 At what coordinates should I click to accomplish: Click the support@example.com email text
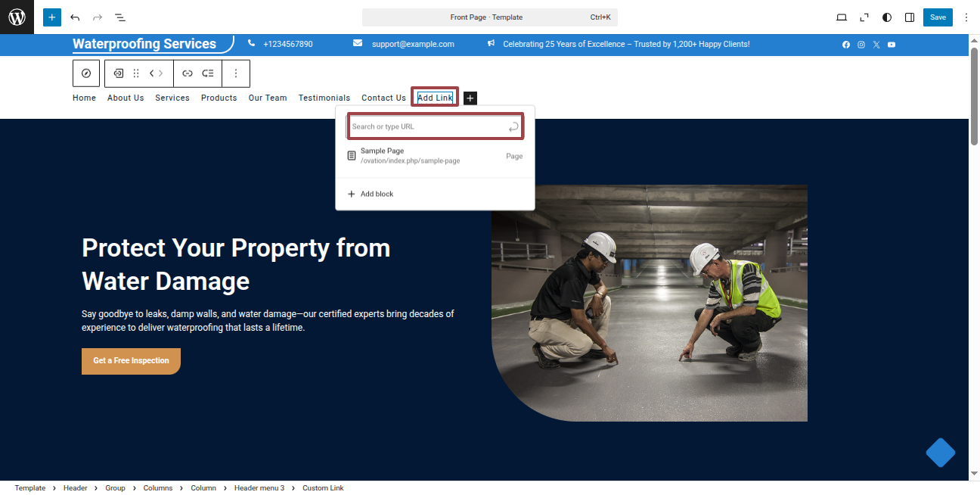tap(413, 45)
